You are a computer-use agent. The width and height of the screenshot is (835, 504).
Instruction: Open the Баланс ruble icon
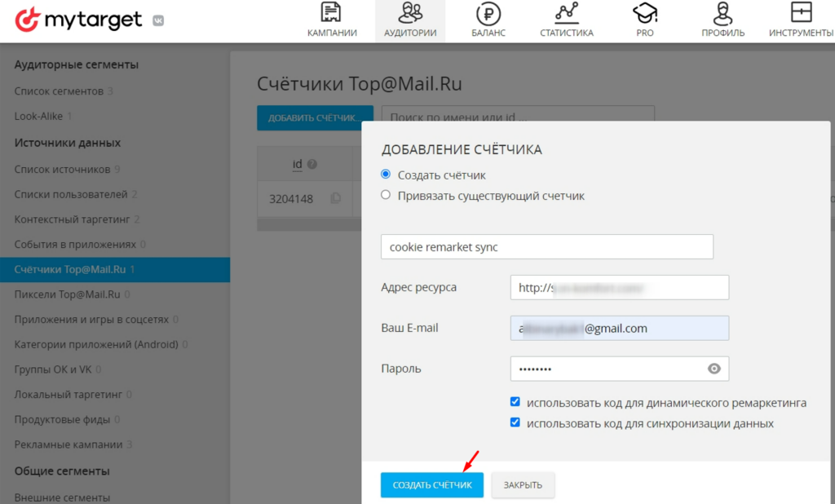488,14
